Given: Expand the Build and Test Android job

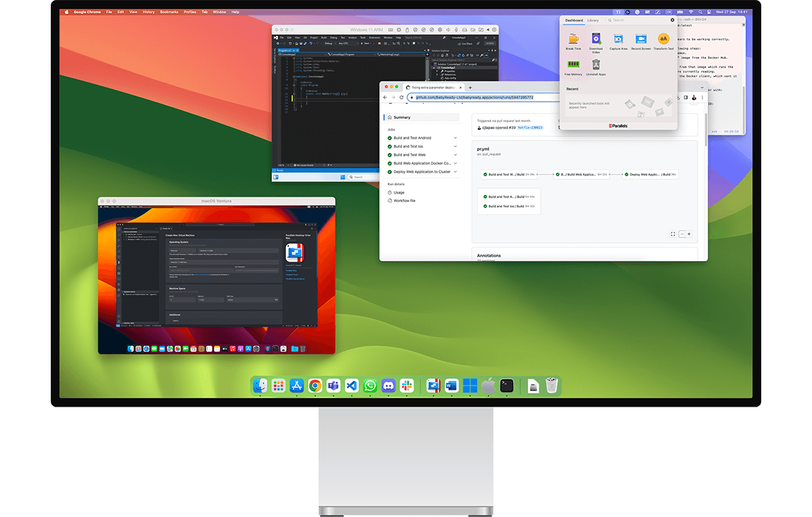Looking at the screenshot, I should 455,138.
